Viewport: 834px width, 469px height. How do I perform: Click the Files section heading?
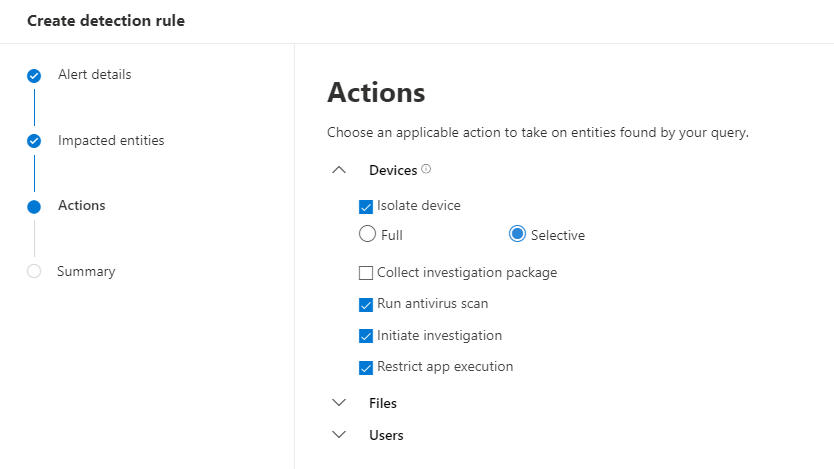[x=383, y=403]
